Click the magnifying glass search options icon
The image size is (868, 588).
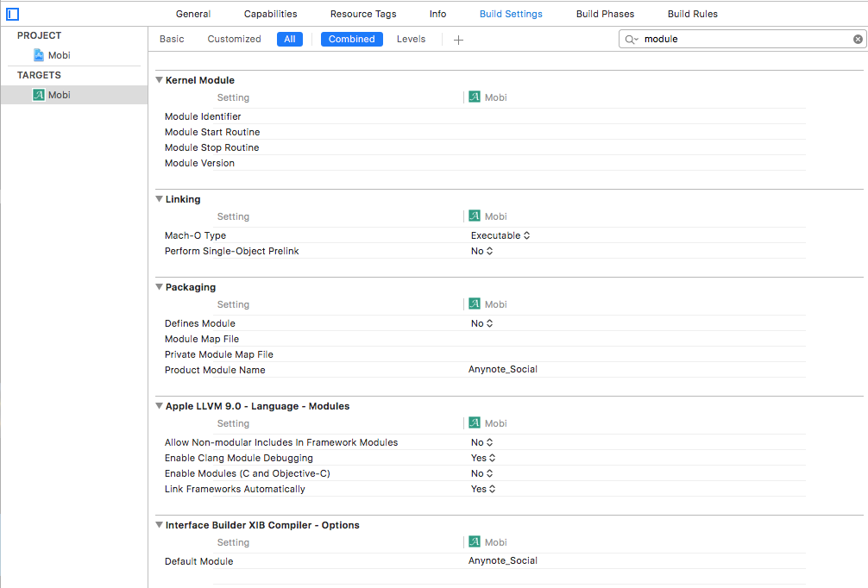coord(632,40)
